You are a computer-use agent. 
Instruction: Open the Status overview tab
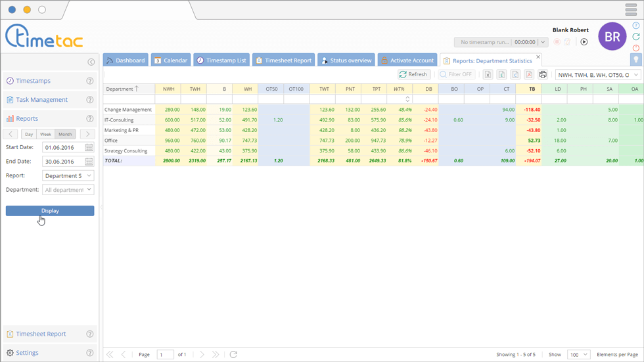[x=346, y=60]
